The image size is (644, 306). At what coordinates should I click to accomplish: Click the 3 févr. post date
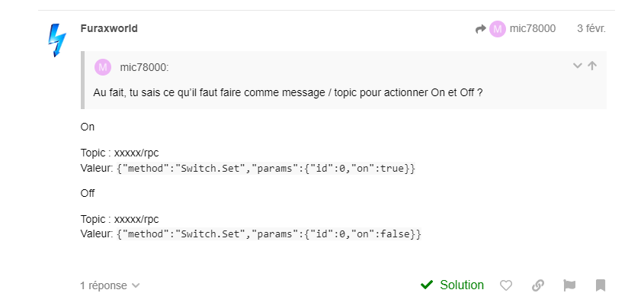[591, 29]
